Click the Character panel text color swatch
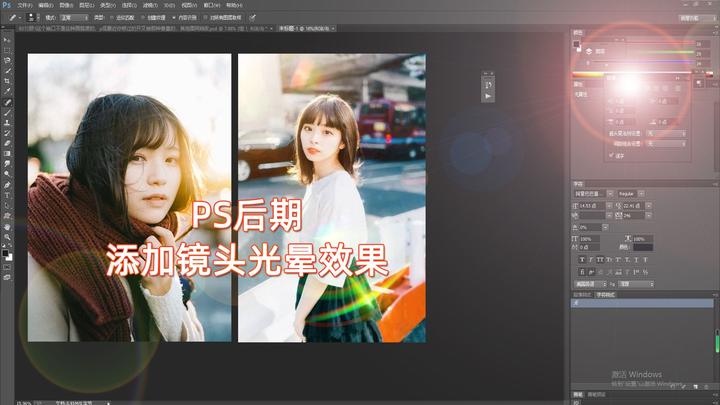This screenshot has height=405, width=720. (643, 248)
